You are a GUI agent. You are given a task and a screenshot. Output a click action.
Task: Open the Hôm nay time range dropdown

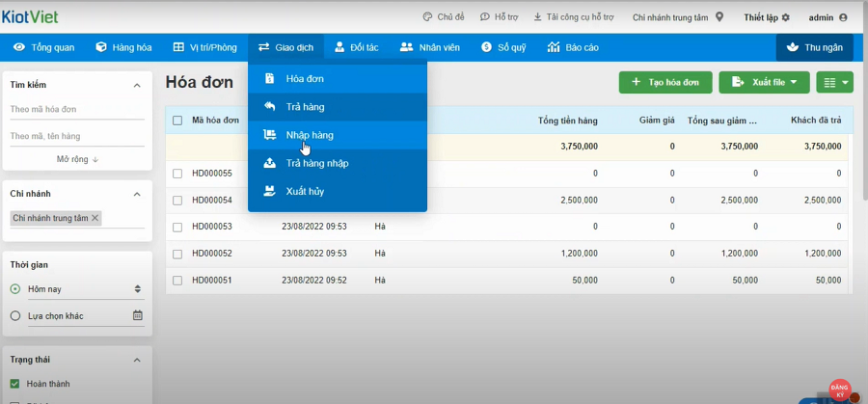click(x=85, y=289)
